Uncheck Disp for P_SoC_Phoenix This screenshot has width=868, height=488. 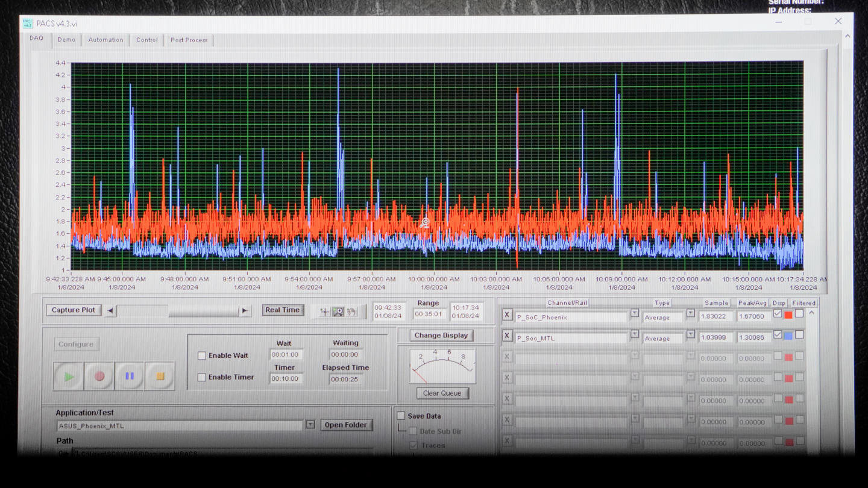(778, 313)
